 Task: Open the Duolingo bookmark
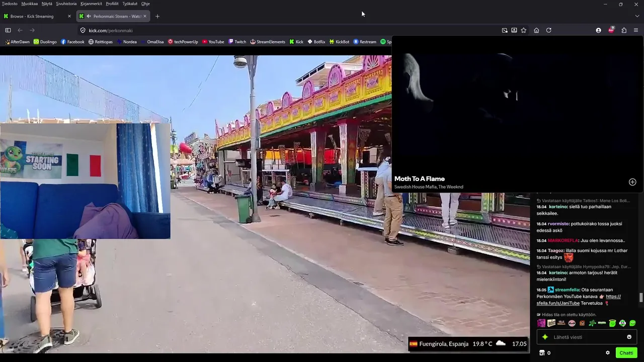click(45, 42)
